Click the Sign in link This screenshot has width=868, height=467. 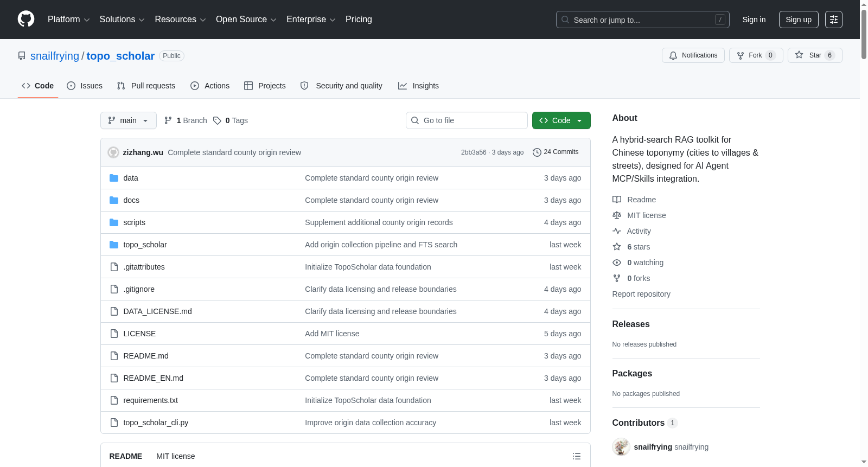[x=754, y=20]
